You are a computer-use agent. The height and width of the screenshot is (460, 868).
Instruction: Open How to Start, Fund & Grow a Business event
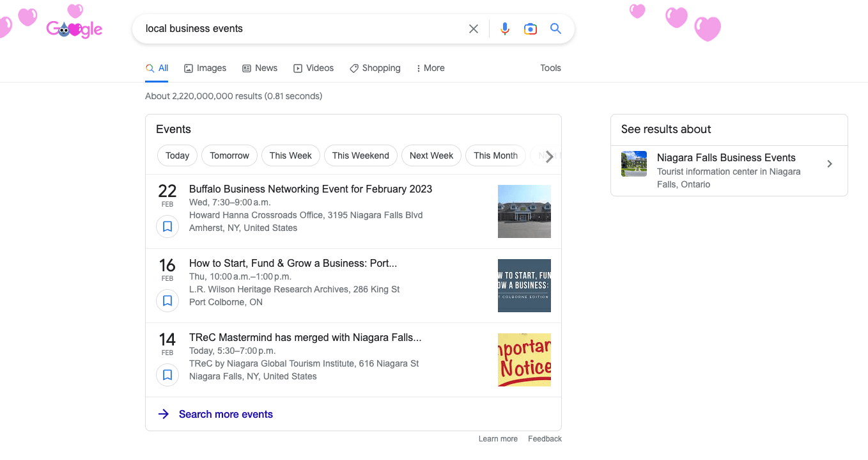point(293,264)
